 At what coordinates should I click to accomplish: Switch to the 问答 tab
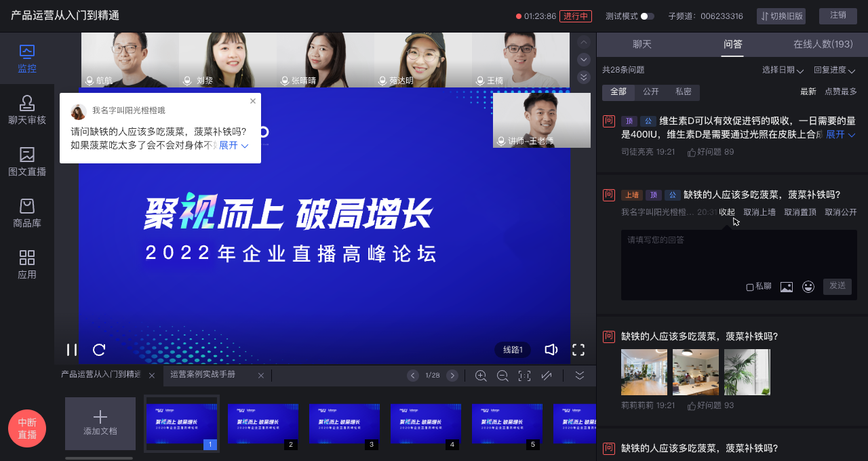[x=732, y=44]
